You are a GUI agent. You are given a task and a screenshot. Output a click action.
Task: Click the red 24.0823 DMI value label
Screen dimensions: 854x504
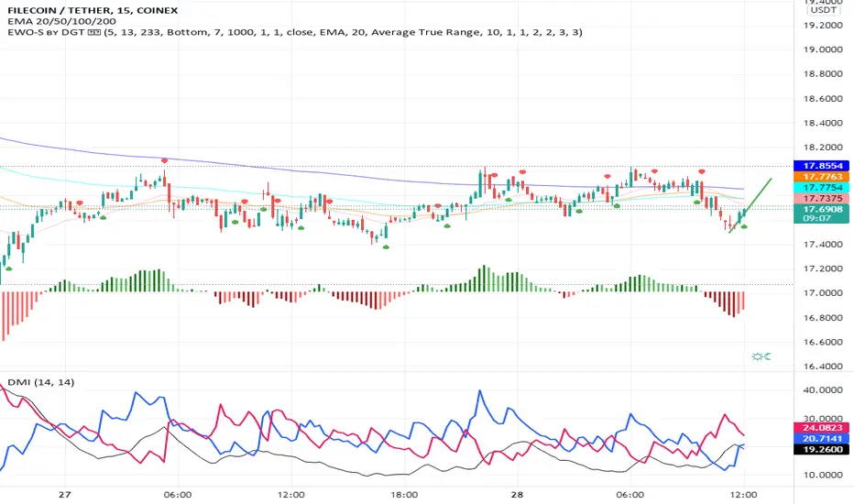tap(821, 428)
